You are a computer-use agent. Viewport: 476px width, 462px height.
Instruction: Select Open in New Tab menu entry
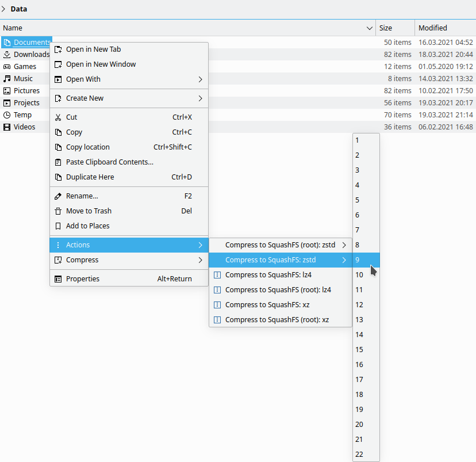[129, 49]
